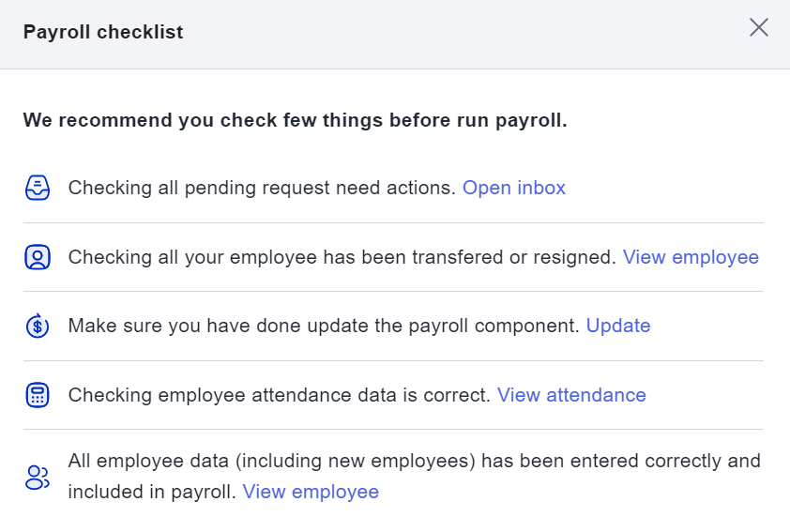The image size is (790, 532).
Task: Click the attendance calculator icon
Action: 38,395
